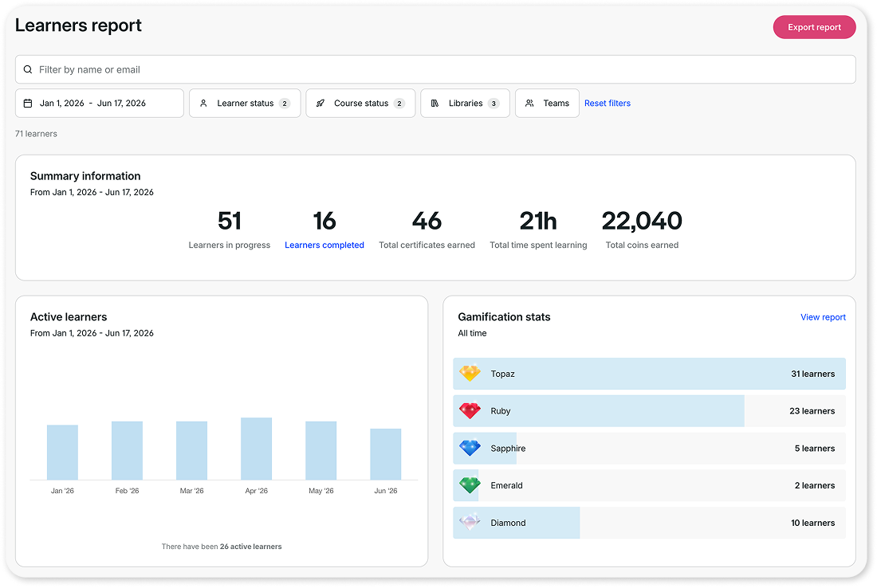Viewport: 877px width, 588px height.
Task: Click the Jan '26 bar in chart
Action: 62,453
